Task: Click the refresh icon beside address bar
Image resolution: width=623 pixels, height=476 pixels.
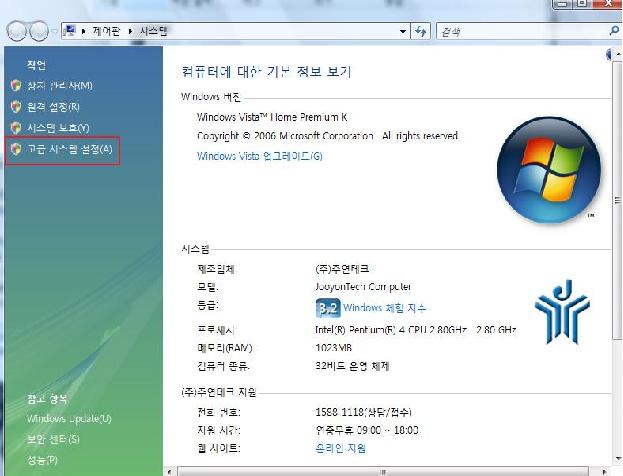Action: click(422, 31)
